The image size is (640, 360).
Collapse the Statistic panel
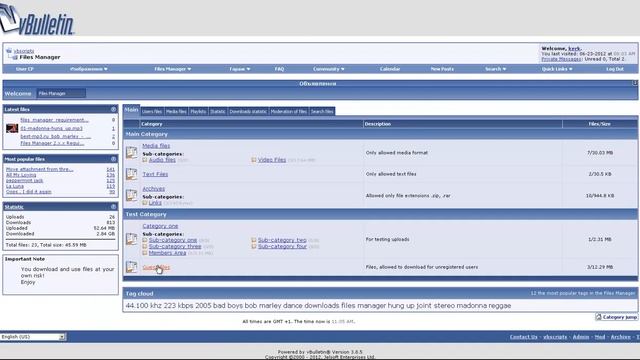pos(113,207)
